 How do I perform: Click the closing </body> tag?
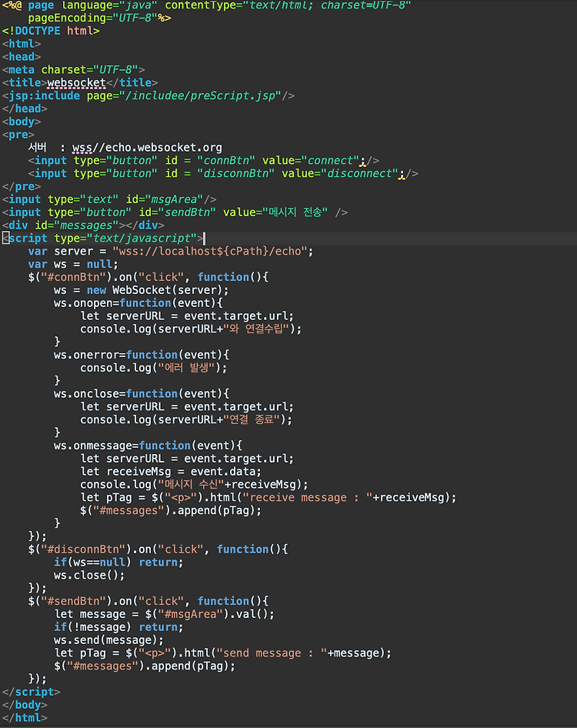[x=25, y=705]
